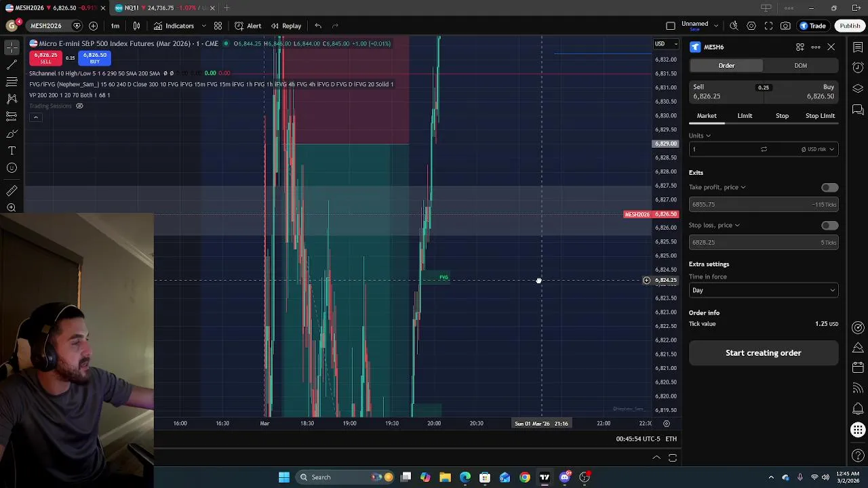Redo the last chart action
868x488 pixels.
[x=335, y=26]
